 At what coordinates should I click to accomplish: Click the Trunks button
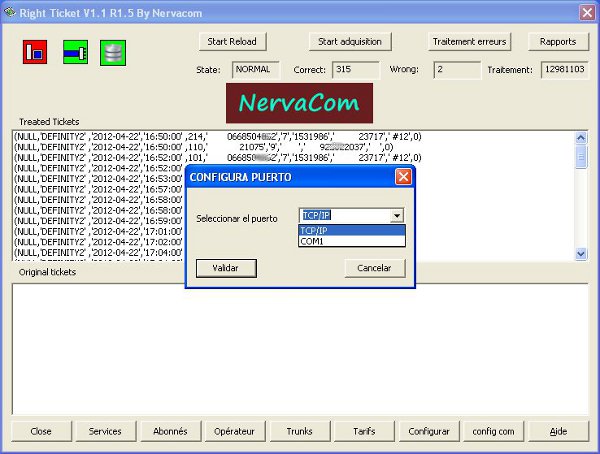coord(299,431)
